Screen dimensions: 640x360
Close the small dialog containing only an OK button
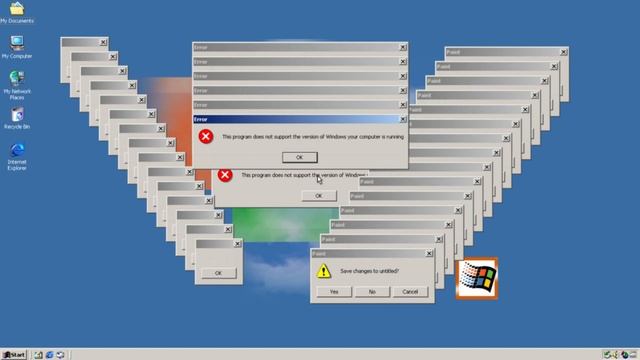pyautogui.click(x=237, y=244)
